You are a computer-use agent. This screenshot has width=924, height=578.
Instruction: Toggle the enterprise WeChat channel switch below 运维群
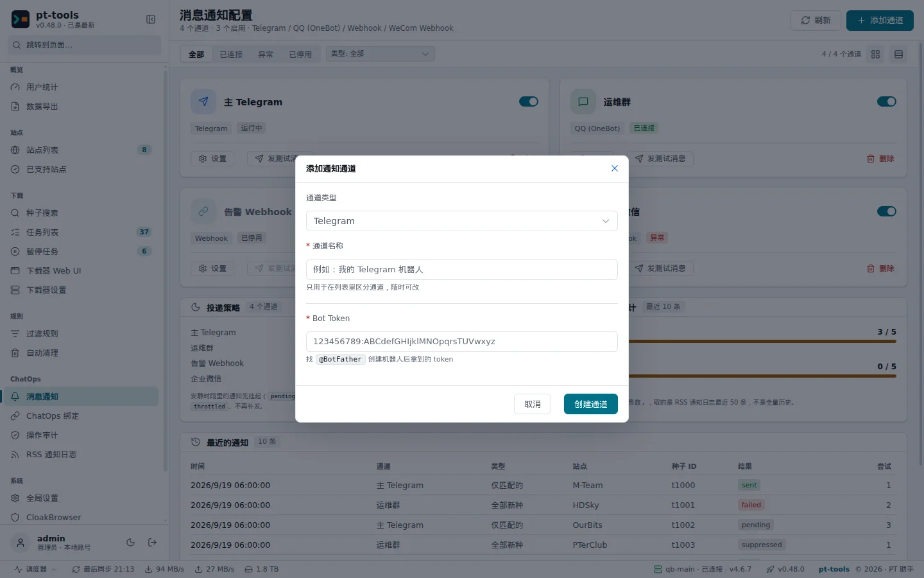coord(887,211)
